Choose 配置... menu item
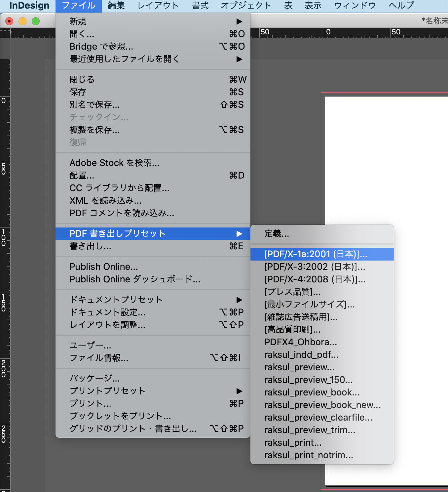448x492 pixels. [153, 176]
